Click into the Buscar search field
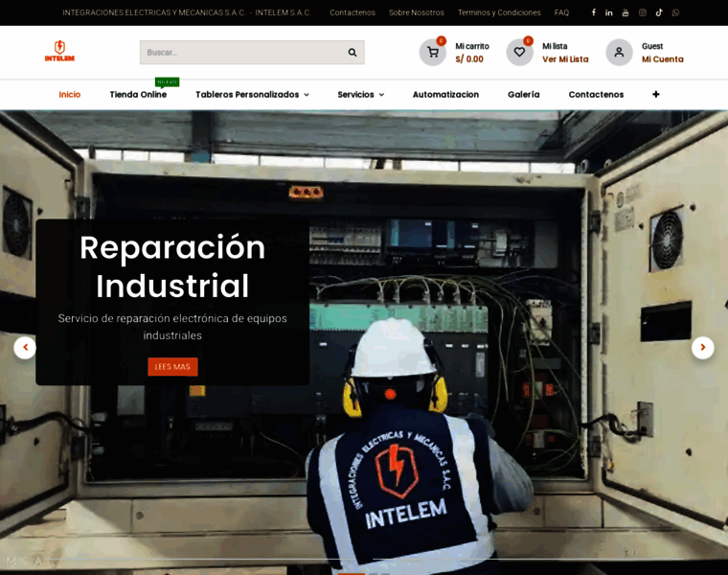The width and height of the screenshot is (728, 575). pyautogui.click(x=239, y=53)
